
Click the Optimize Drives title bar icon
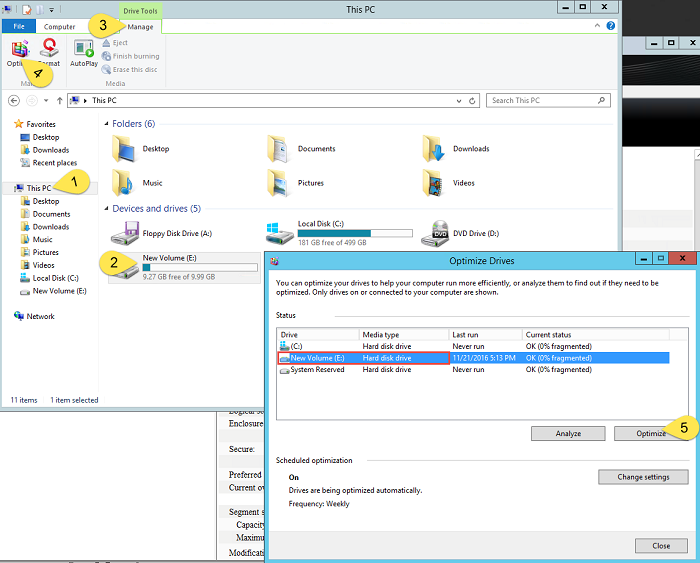point(274,261)
